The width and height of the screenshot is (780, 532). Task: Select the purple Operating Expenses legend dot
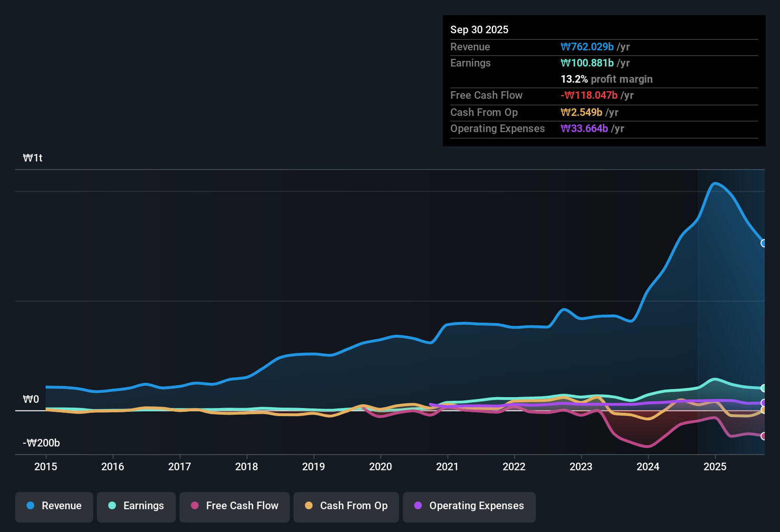point(417,506)
